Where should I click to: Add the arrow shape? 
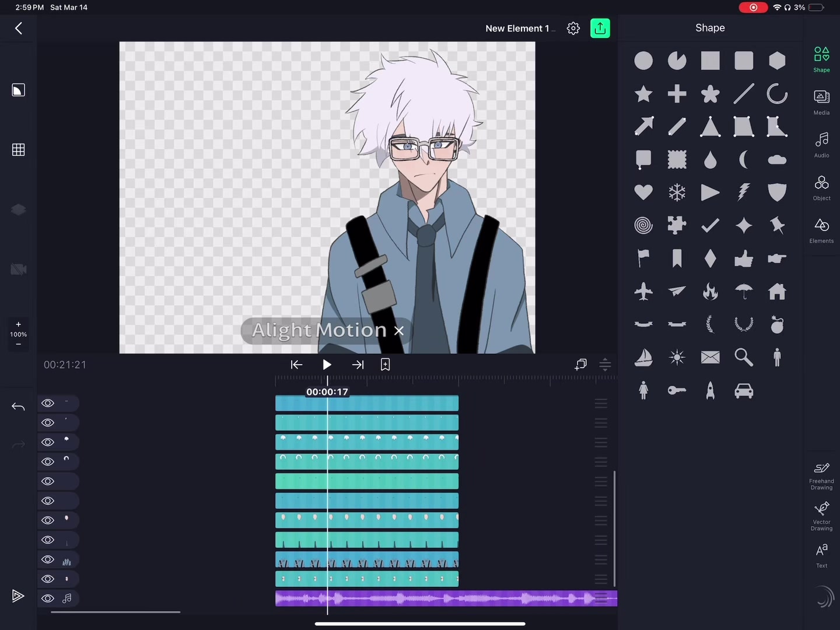point(643,127)
